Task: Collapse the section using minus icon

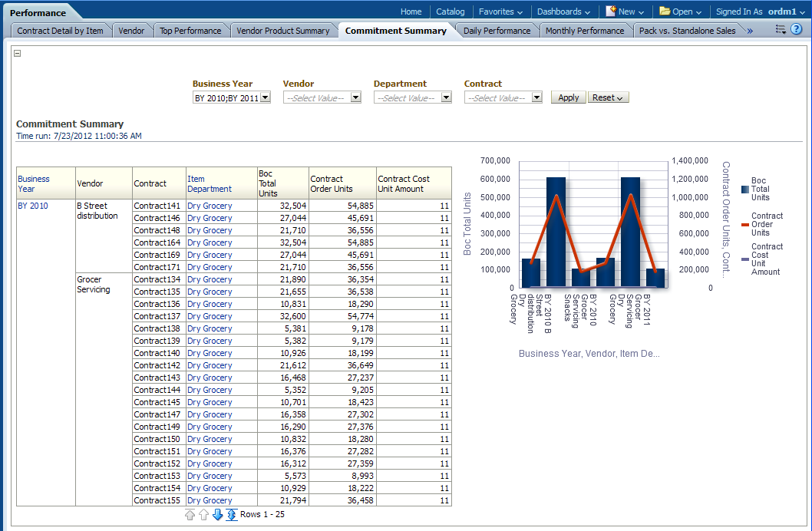Action: coord(18,53)
